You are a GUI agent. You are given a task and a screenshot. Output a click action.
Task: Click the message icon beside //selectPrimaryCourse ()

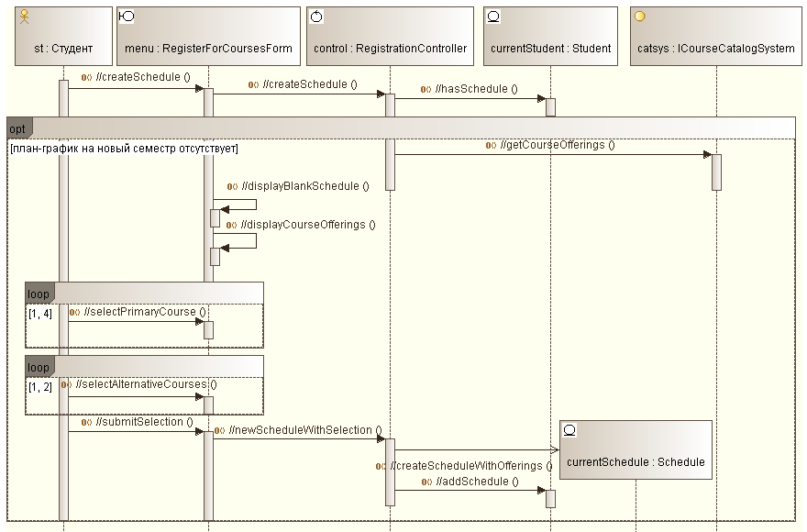pyautogui.click(x=74, y=312)
